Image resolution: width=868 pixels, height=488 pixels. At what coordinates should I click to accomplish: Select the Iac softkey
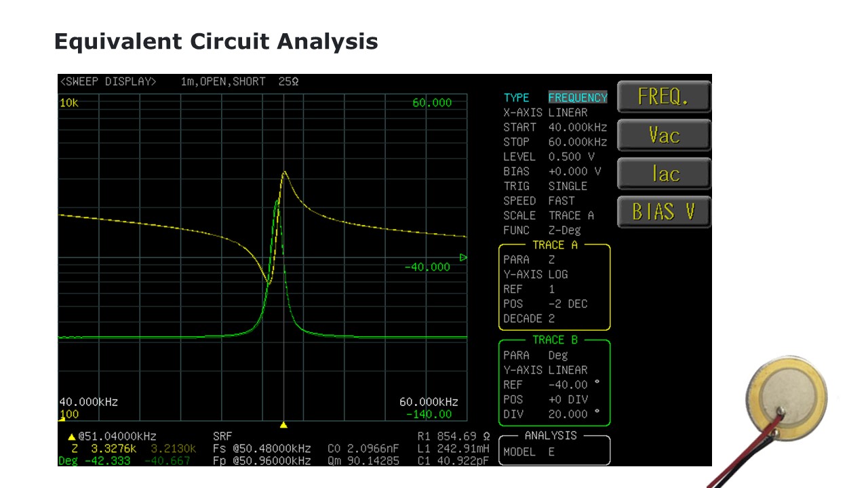tap(664, 174)
